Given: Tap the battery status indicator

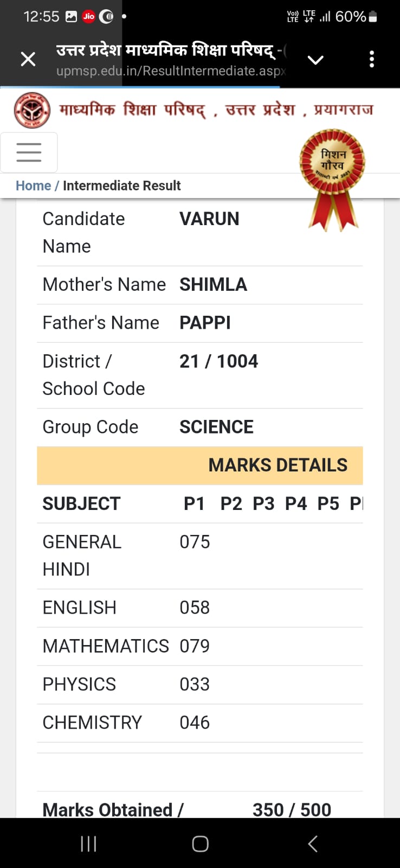Looking at the screenshot, I should 372,17.
